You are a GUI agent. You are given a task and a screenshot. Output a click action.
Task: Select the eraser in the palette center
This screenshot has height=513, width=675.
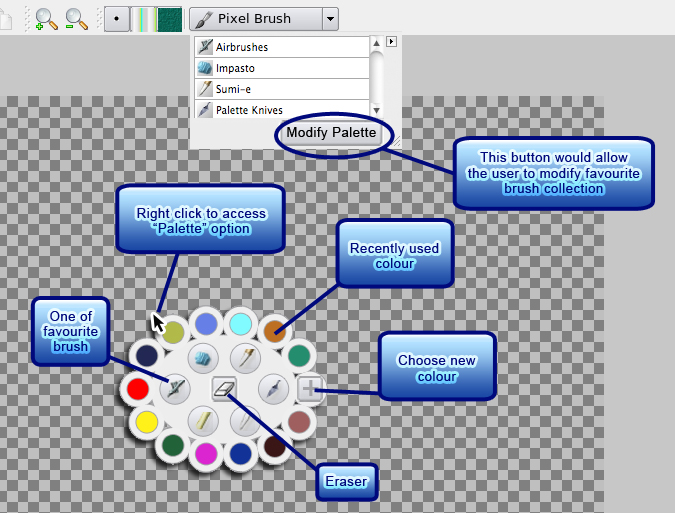(x=225, y=387)
